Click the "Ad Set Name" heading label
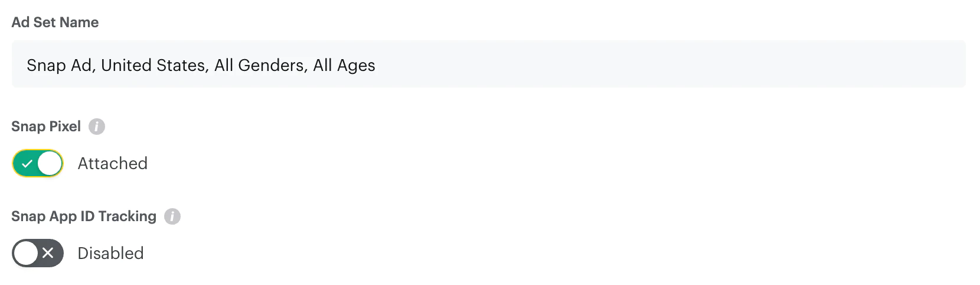980x285 pixels. coord(55,22)
